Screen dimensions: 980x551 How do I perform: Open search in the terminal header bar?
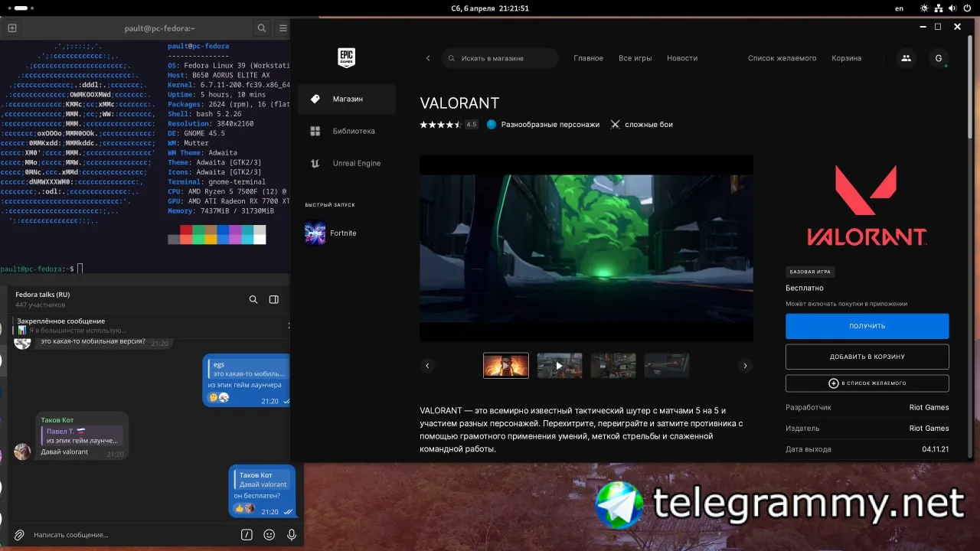[x=262, y=28]
